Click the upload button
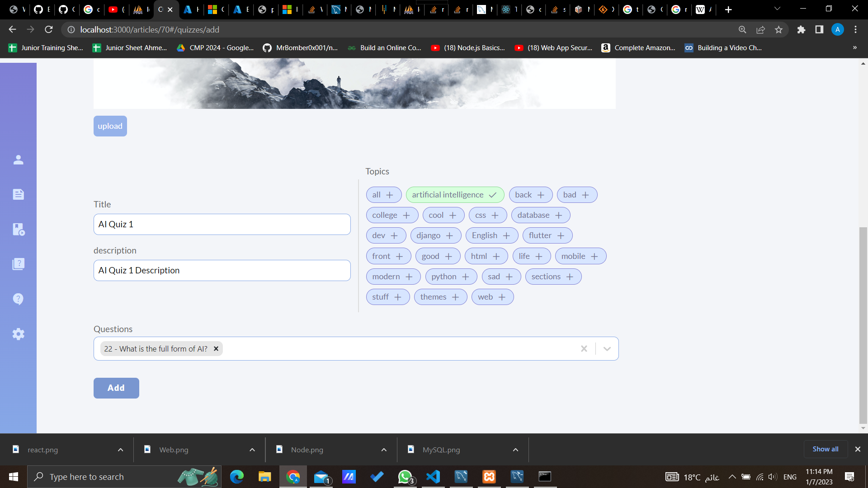 pyautogui.click(x=110, y=126)
